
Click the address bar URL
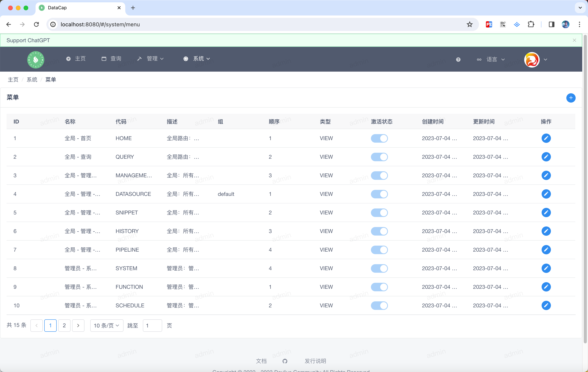[100, 24]
